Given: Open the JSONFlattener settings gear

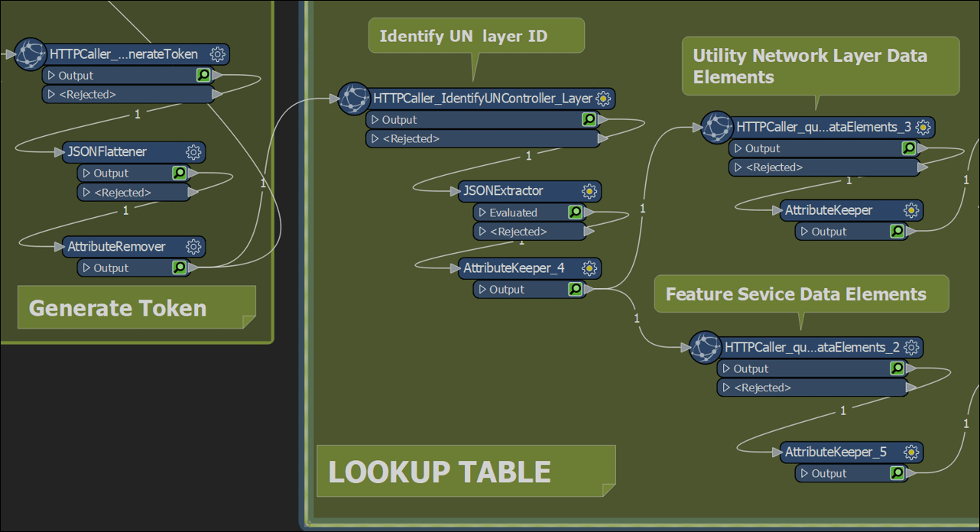Looking at the screenshot, I should tap(195, 152).
